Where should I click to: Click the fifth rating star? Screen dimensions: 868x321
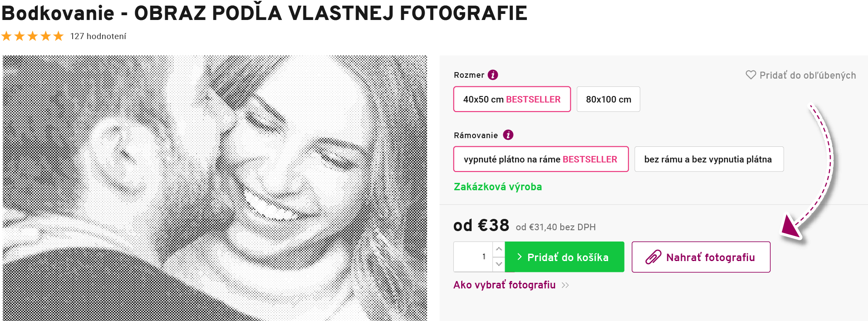[59, 36]
